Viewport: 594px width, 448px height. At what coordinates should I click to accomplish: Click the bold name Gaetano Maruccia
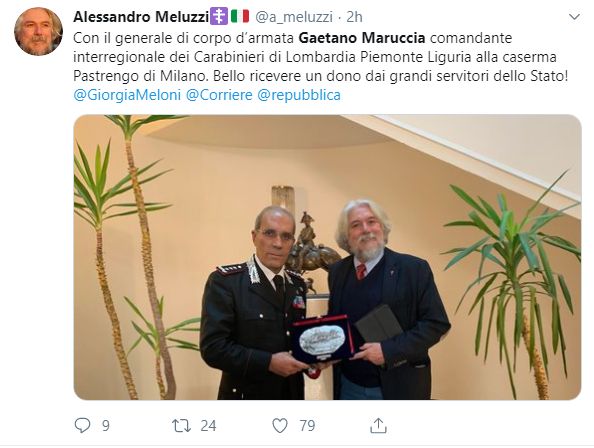(362, 38)
